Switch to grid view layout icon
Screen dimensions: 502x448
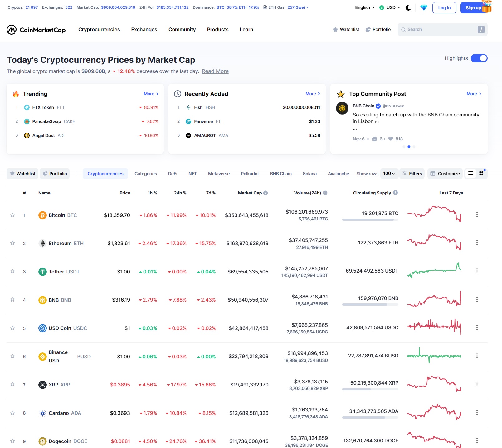pos(481,173)
